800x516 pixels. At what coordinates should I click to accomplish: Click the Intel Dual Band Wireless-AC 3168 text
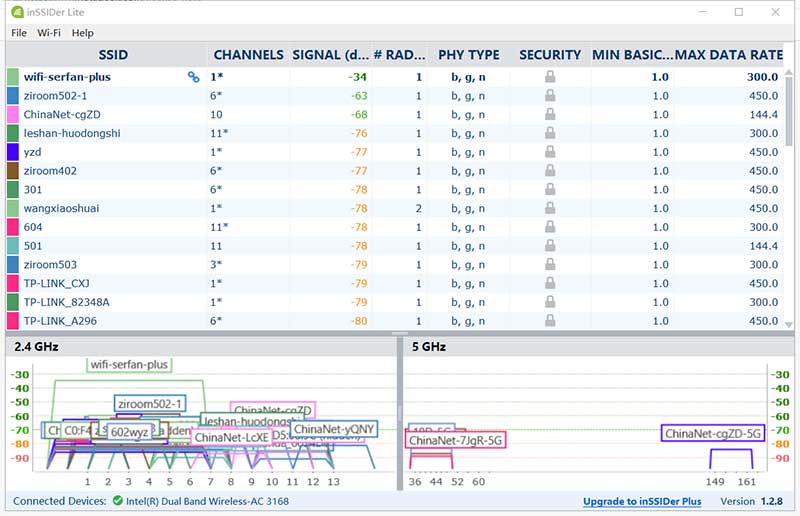[207, 501]
